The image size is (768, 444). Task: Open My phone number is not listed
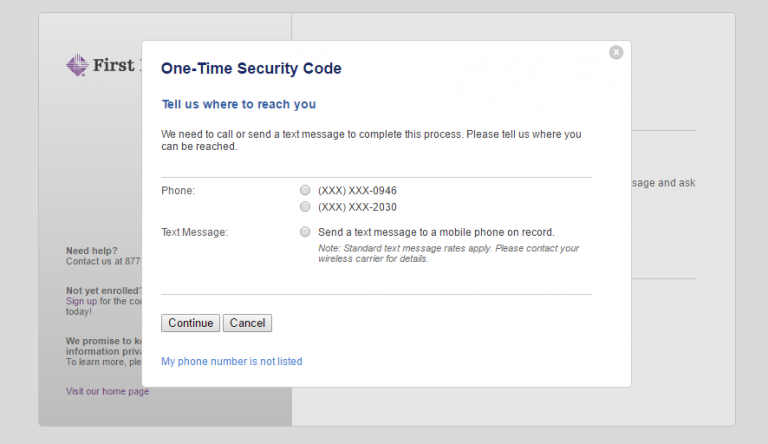click(232, 361)
